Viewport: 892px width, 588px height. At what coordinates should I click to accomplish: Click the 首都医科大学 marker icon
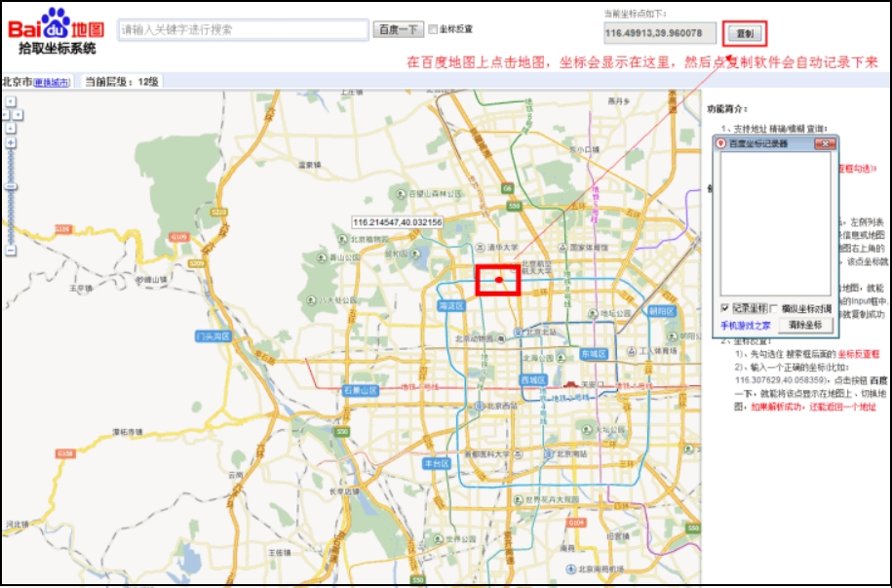tap(517, 454)
